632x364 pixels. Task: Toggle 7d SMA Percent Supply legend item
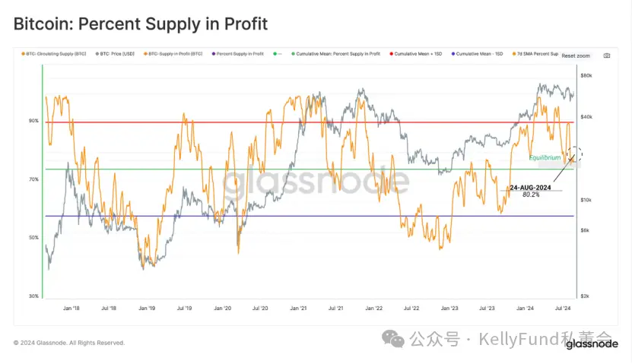click(x=536, y=55)
